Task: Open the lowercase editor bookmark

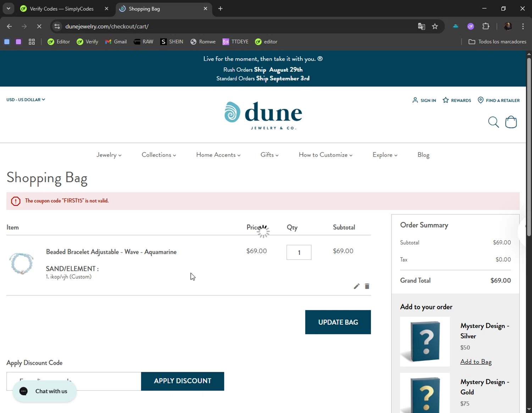Action: pos(266,41)
